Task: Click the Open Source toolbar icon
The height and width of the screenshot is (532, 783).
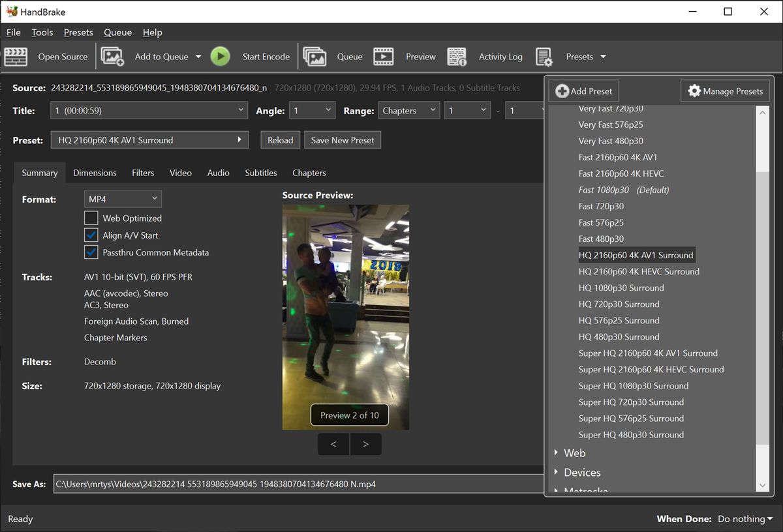Action: (16, 56)
